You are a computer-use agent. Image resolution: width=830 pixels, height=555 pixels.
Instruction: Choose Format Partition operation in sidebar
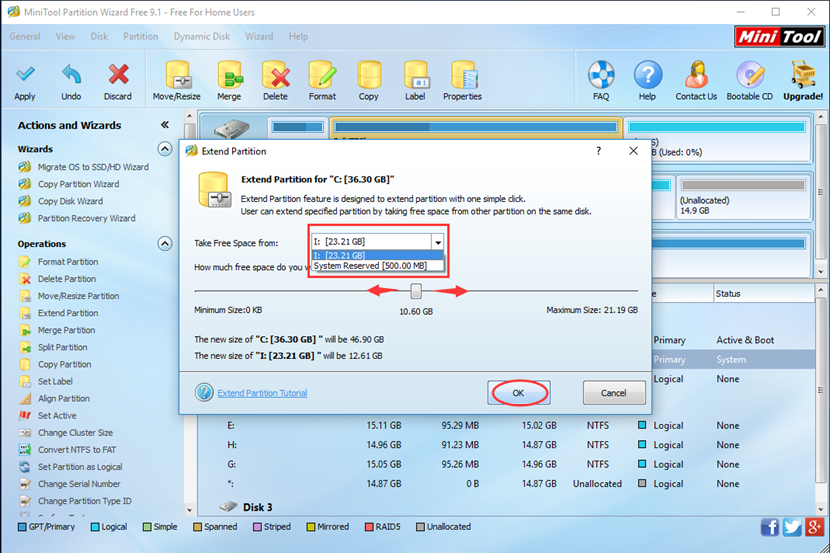pos(68,262)
